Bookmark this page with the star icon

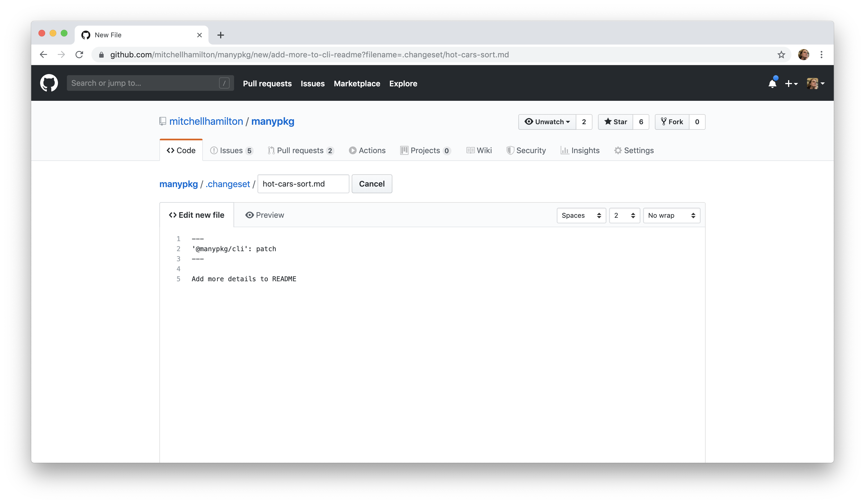pos(781,55)
